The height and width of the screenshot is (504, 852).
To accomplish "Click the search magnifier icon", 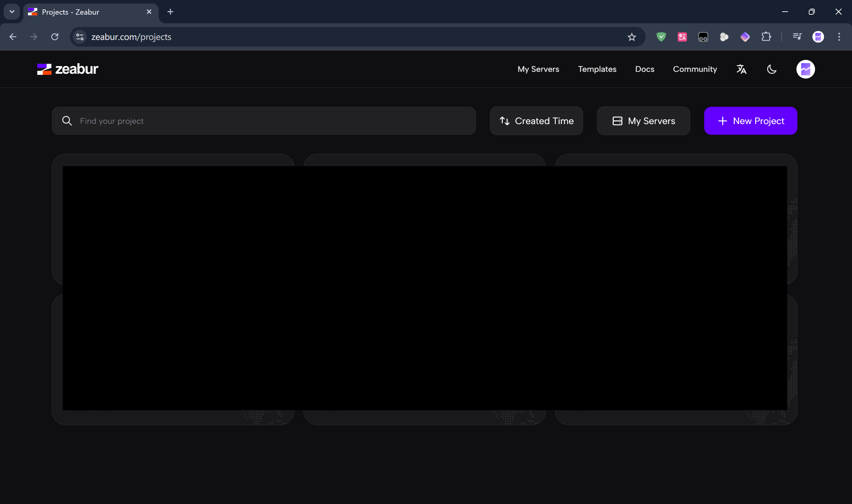I will (67, 120).
